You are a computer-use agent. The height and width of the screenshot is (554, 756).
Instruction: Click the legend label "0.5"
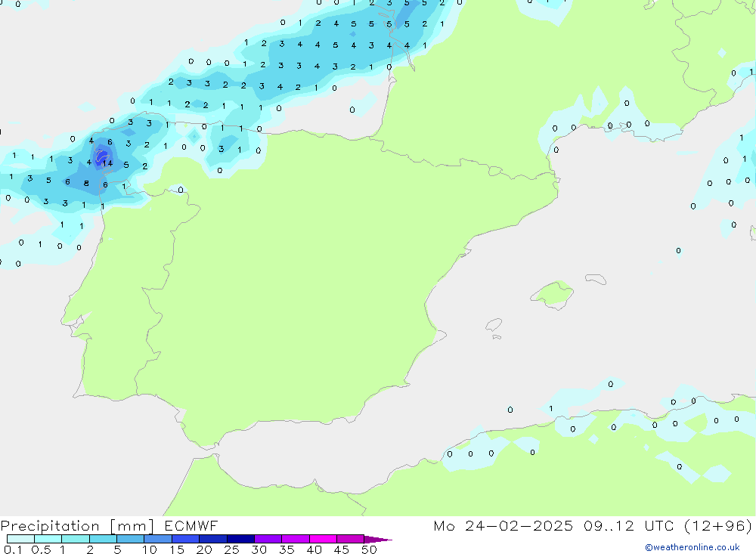41,549
